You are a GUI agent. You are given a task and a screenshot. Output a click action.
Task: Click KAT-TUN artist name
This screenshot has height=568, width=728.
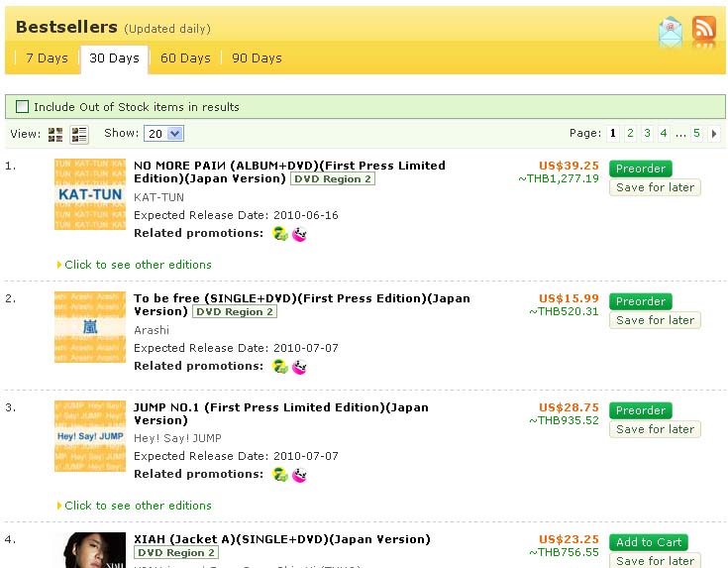158,197
